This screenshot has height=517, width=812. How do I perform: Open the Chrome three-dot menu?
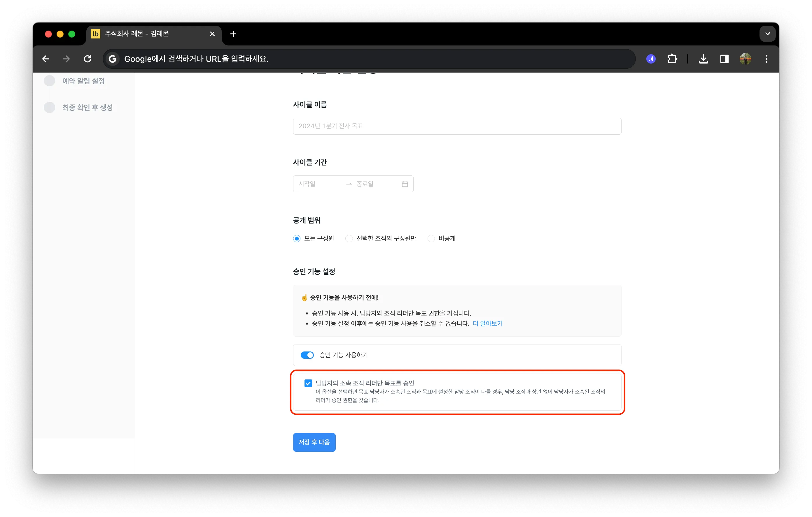766,59
